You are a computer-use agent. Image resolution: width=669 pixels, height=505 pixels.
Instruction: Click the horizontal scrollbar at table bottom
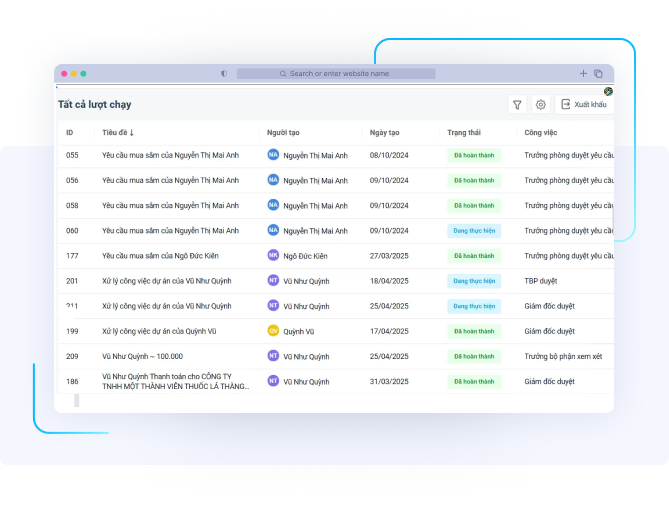click(x=77, y=400)
